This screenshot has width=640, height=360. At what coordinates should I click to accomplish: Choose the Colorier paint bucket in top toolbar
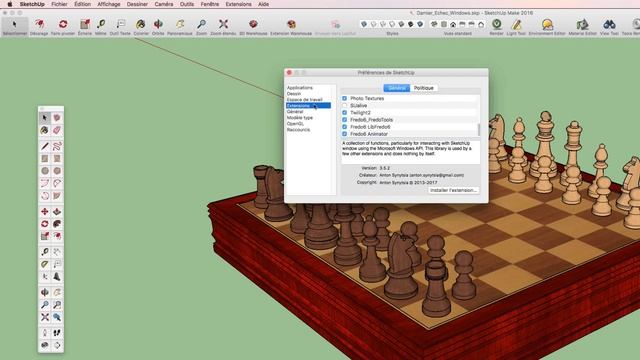coord(141,27)
